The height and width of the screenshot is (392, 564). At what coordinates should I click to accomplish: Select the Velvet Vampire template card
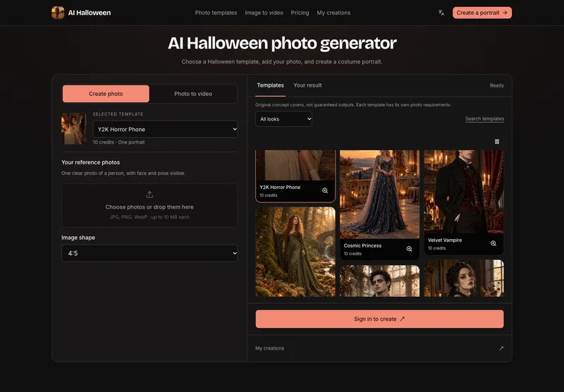[x=464, y=202]
